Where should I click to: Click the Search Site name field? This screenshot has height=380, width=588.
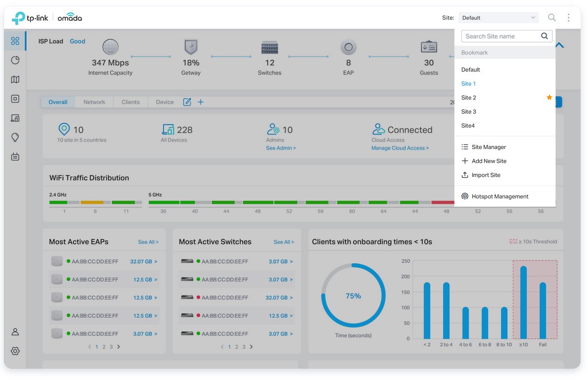[501, 36]
